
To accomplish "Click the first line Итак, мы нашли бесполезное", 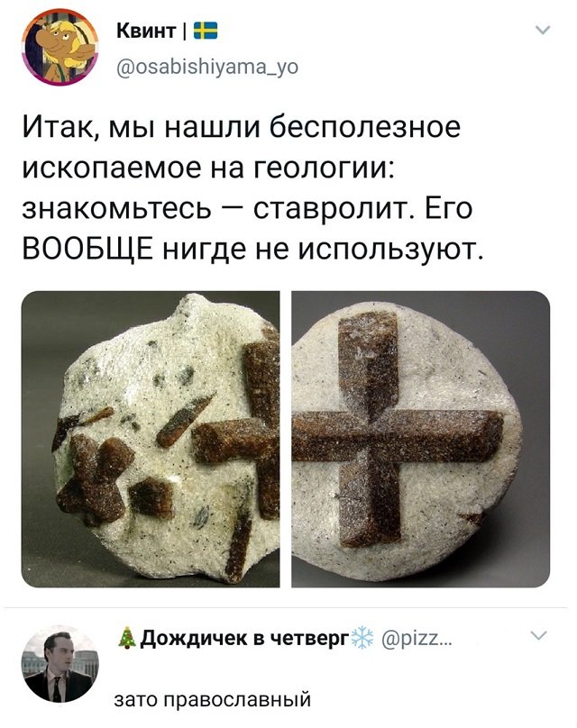I will [x=242, y=127].
